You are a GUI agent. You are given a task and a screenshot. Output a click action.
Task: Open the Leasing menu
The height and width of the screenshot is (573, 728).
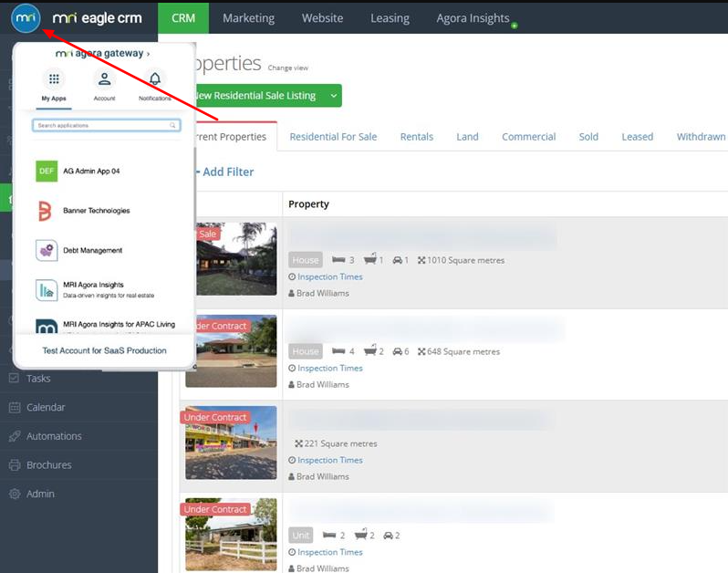(x=390, y=18)
